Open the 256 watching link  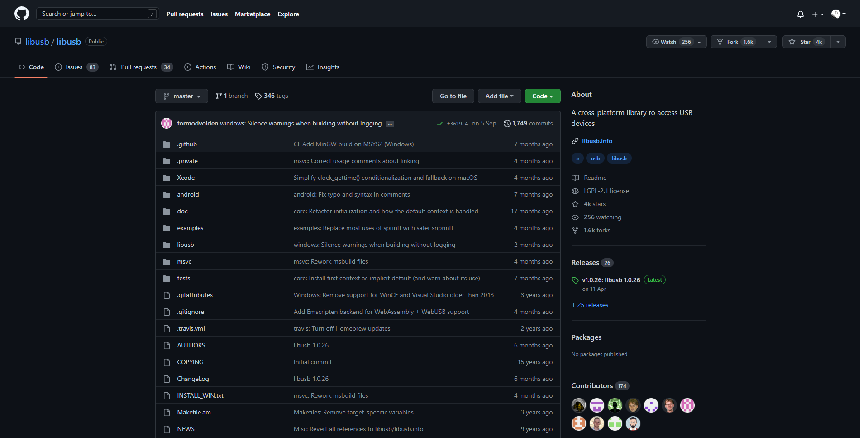pos(596,217)
